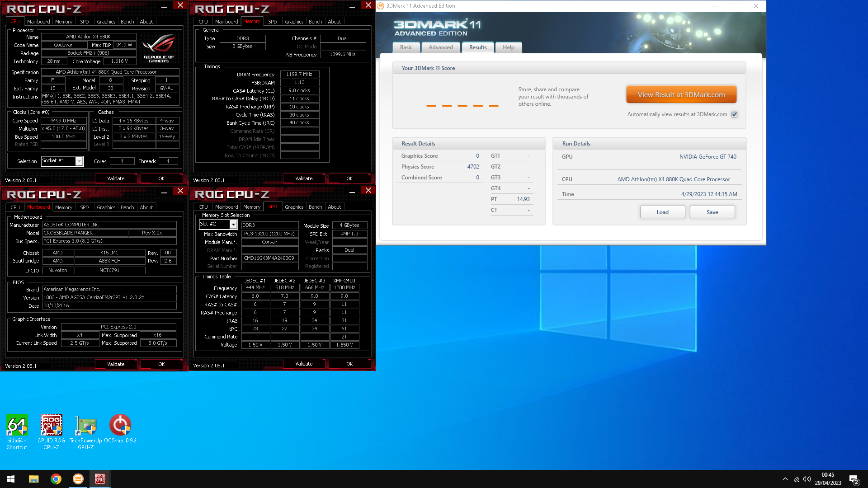This screenshot has width=868, height=488.
Task: Open CPU tab in SPD CPU-Z window
Action: (x=203, y=207)
